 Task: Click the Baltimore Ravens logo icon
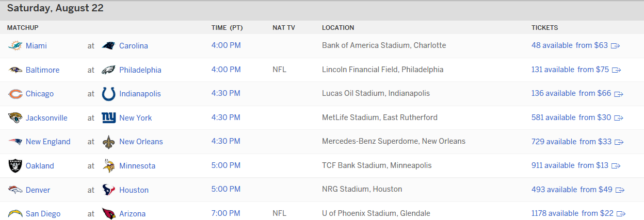pos(15,70)
